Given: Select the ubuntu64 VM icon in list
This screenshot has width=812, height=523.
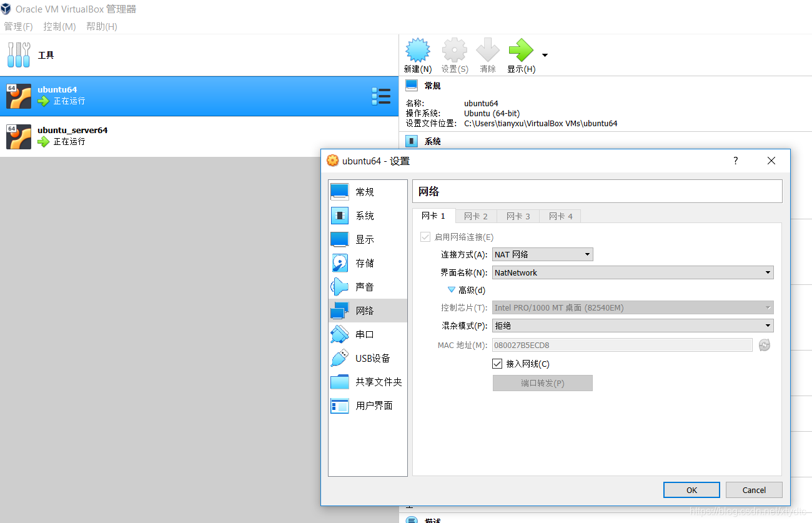Looking at the screenshot, I should click(x=19, y=96).
